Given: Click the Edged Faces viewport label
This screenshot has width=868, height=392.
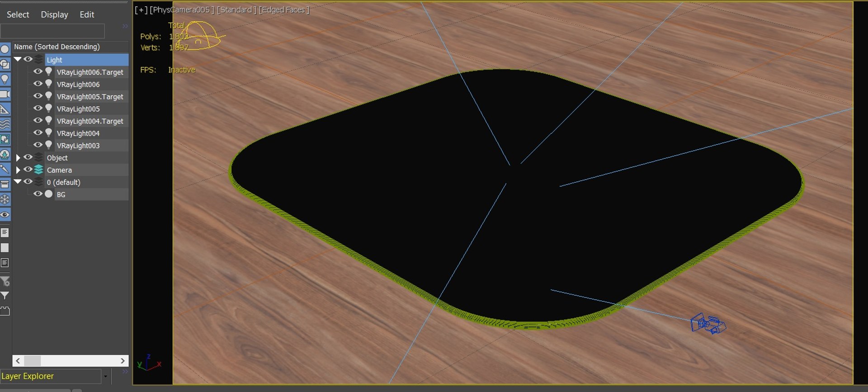Looking at the screenshot, I should tap(284, 9).
